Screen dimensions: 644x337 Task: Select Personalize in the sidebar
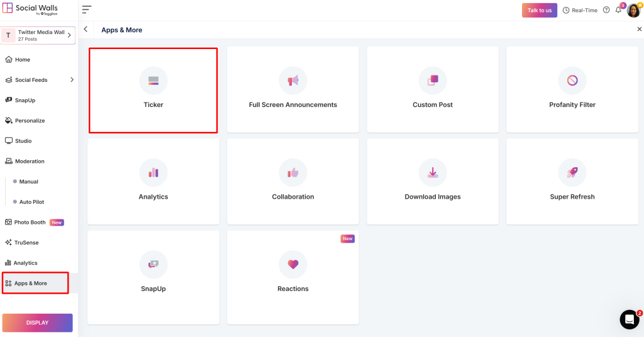30,121
